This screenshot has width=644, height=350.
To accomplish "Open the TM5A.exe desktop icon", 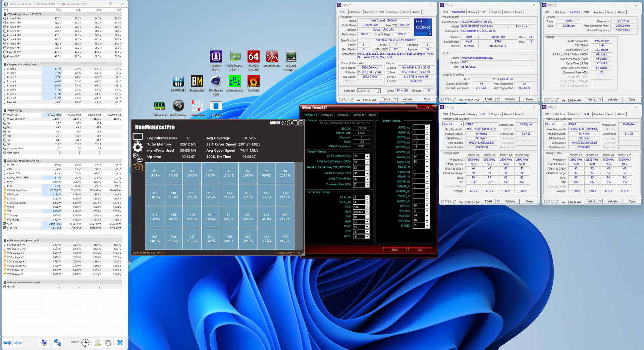I will click(x=159, y=108).
